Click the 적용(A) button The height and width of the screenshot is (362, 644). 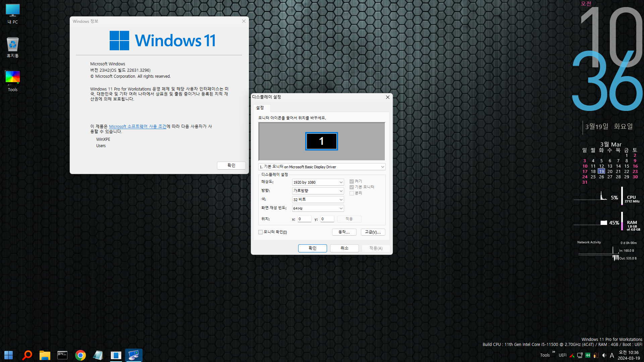click(376, 248)
